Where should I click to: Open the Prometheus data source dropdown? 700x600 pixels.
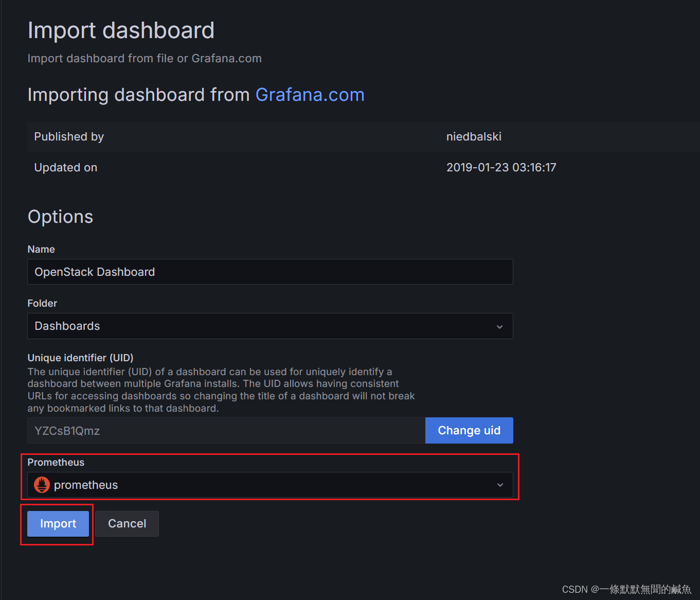pos(270,485)
